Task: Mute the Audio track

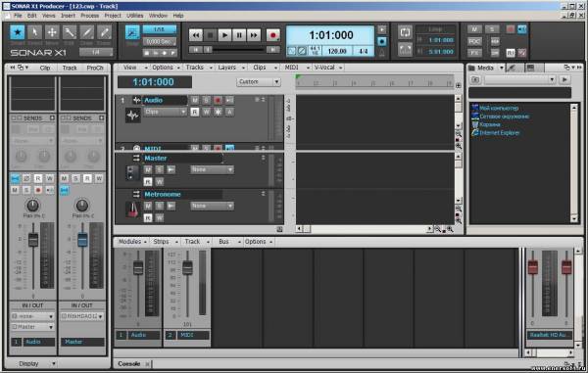Action: coord(195,100)
